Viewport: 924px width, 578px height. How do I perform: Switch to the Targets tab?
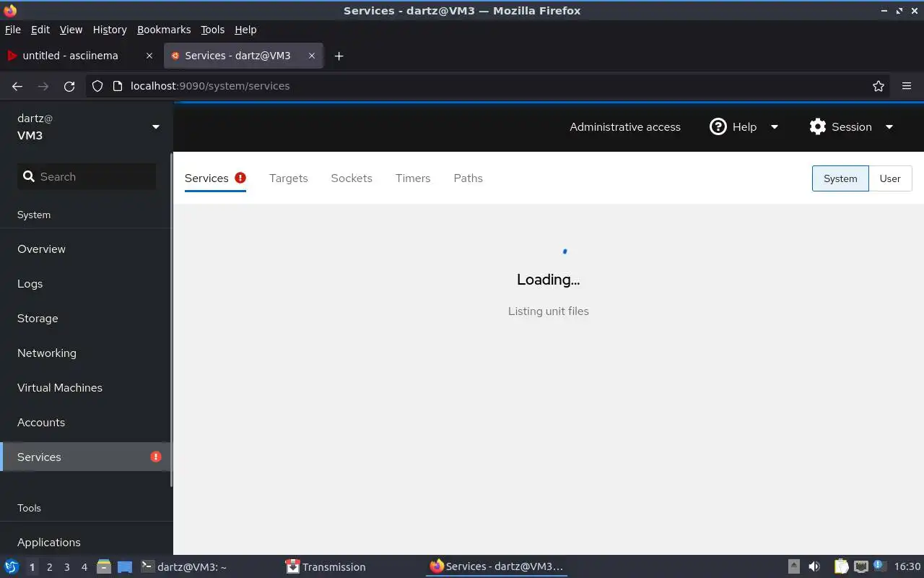coord(289,178)
